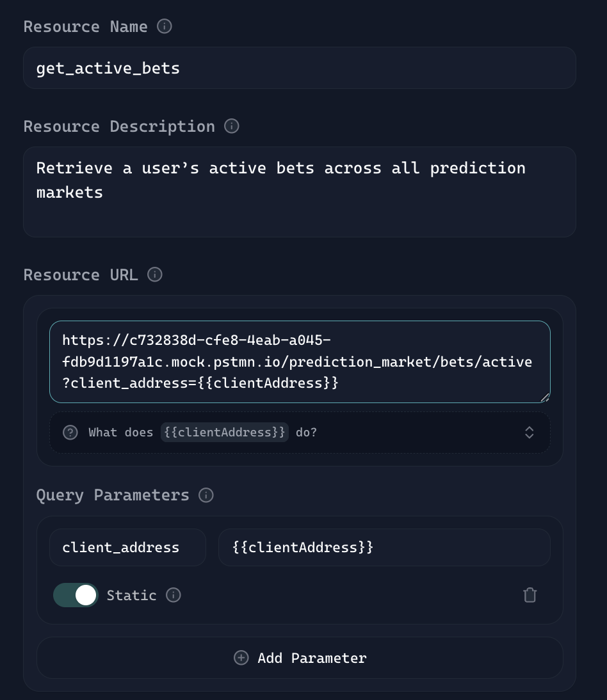Focus the Resource Name field get_active_bets
The image size is (607, 700).
[299, 68]
